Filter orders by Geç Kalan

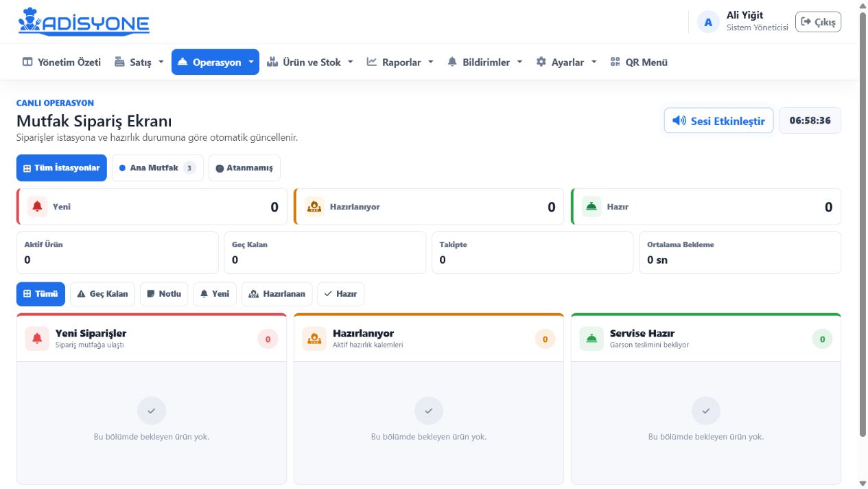coord(102,294)
